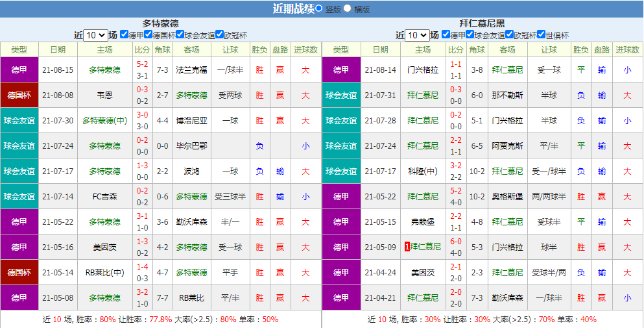Click the 两/两球半 handicap cell
The image size is (644, 328).
click(x=549, y=196)
